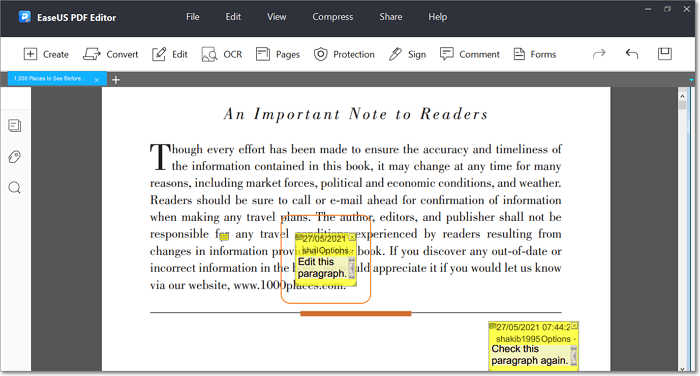Restore the EaseUS PDF Editor window
This screenshot has width=700, height=376.
(x=667, y=9)
